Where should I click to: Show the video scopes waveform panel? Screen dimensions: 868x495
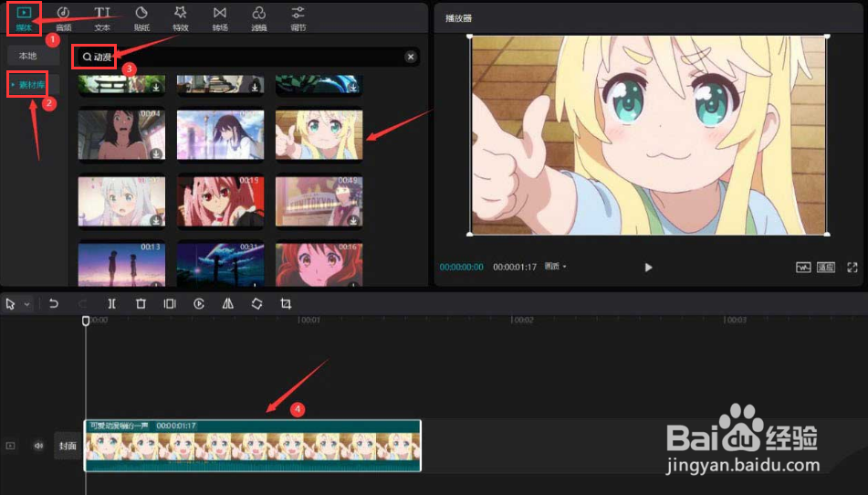coord(803,268)
